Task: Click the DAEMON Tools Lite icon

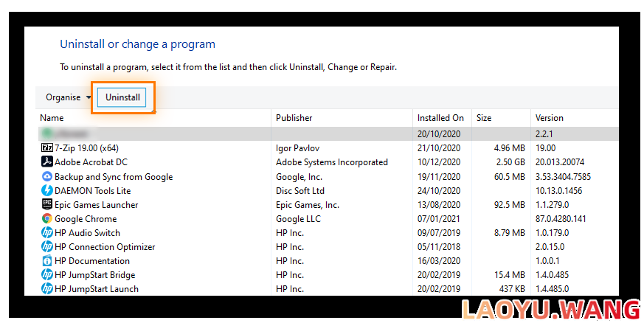Action: pos(47,190)
